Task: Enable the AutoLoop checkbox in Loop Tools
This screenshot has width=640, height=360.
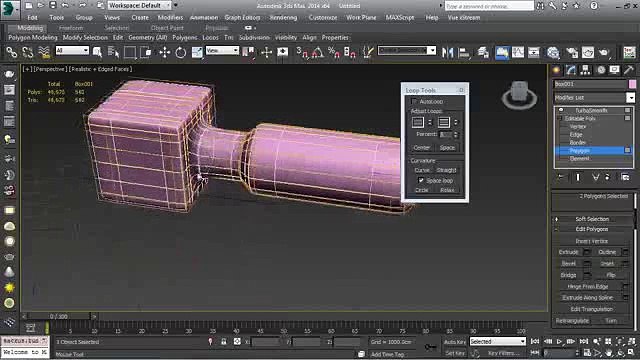Action: 414,101
